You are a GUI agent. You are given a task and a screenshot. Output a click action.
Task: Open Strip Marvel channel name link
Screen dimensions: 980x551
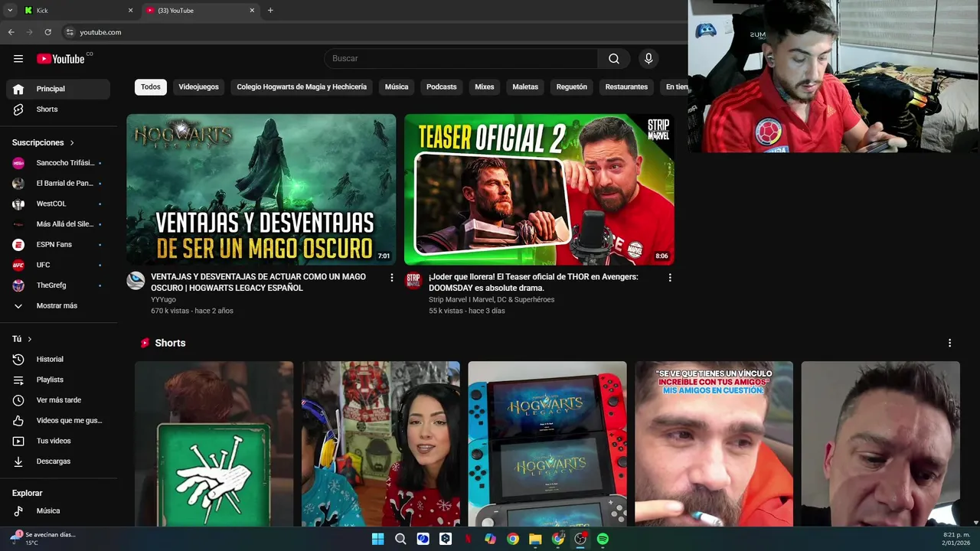(x=492, y=300)
